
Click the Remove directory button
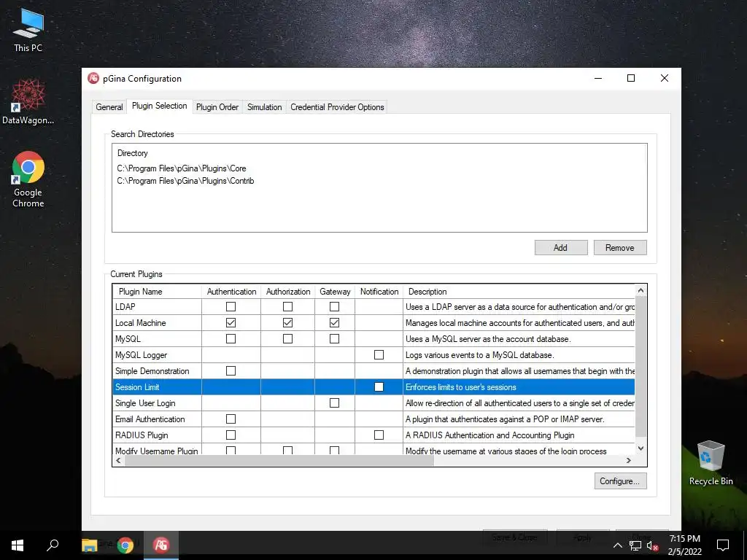[620, 248]
